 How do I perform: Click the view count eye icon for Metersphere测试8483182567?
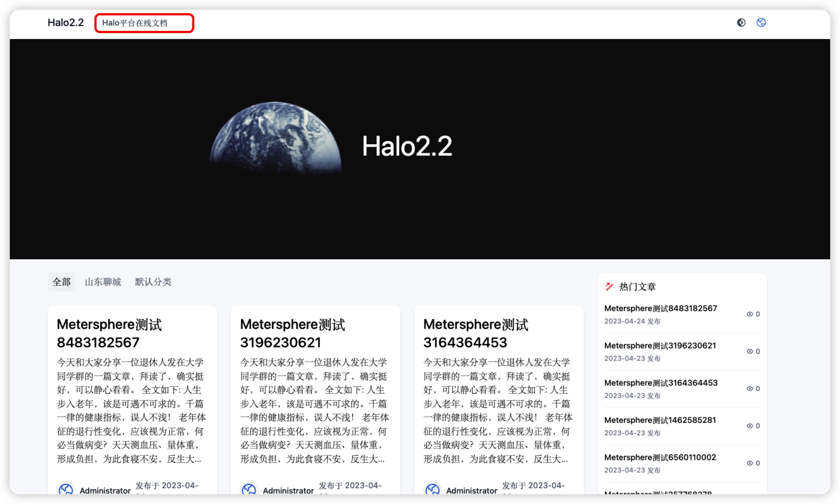click(x=750, y=314)
